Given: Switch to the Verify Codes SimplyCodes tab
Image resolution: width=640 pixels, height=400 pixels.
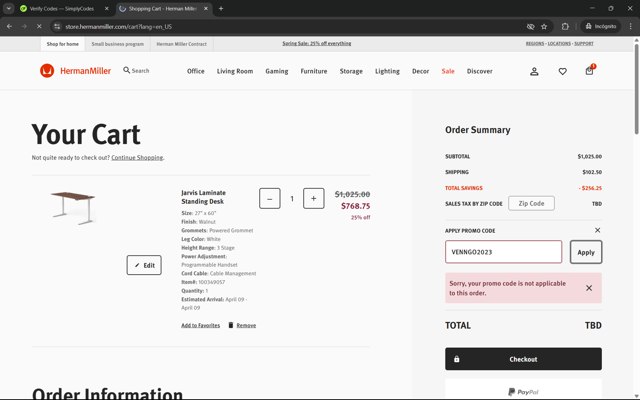Looking at the screenshot, I should (61, 8).
